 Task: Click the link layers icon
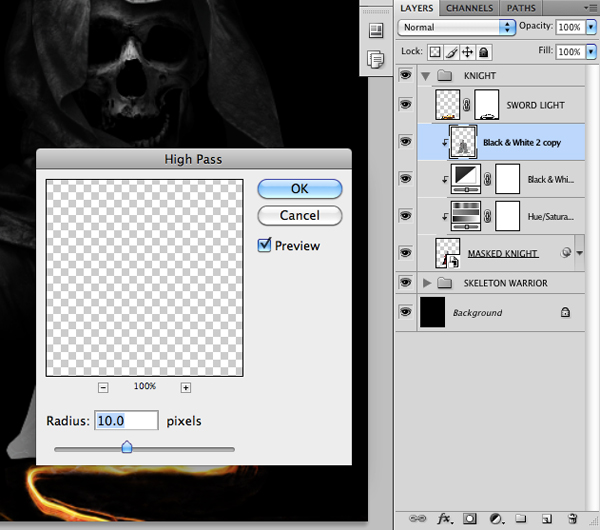(418, 519)
